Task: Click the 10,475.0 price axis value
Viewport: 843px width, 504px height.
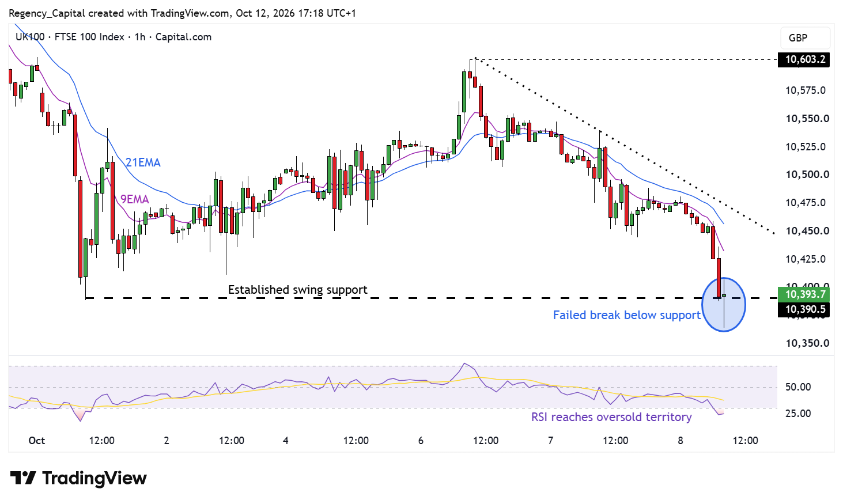Action: coord(806,203)
